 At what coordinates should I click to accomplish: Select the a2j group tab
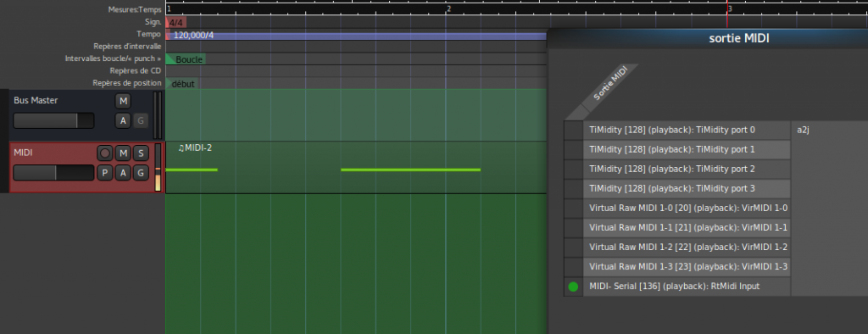829,209
